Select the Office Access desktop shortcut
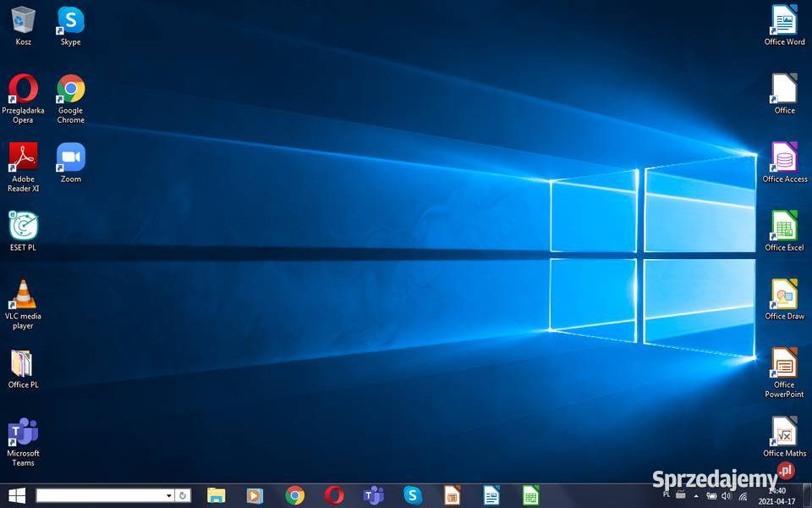 click(x=784, y=163)
